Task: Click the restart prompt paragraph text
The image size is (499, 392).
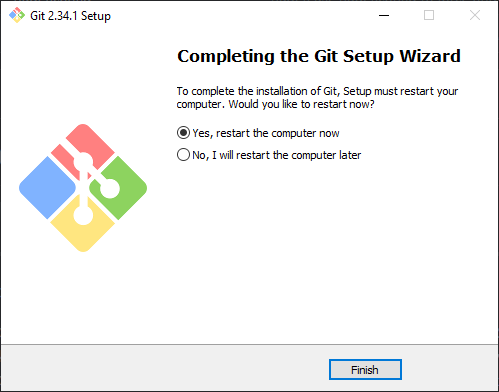Action: [x=317, y=97]
